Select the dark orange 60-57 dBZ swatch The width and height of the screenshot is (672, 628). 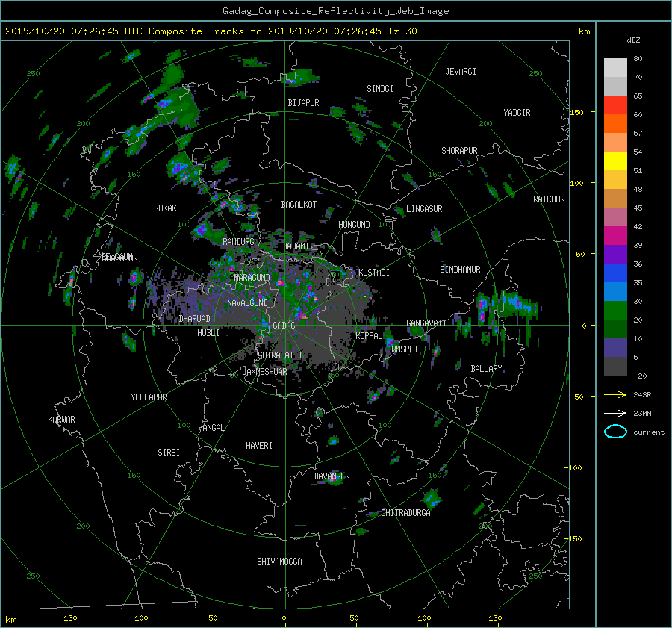pos(615,124)
